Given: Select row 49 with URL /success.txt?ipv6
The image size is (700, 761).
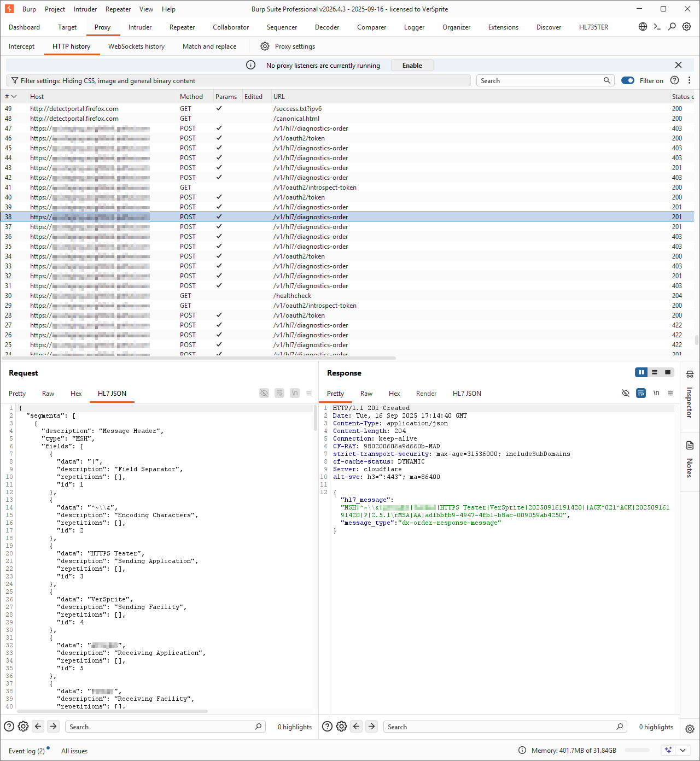Looking at the screenshot, I should pyautogui.click(x=348, y=109).
